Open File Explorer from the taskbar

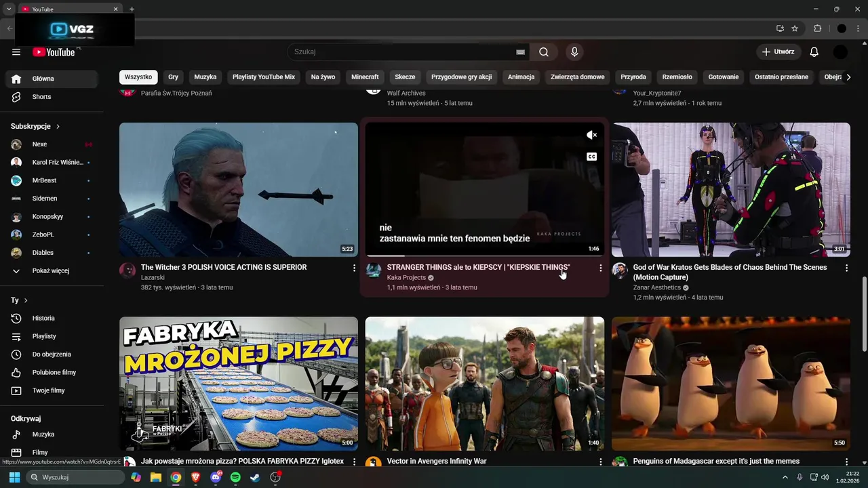[156, 477]
